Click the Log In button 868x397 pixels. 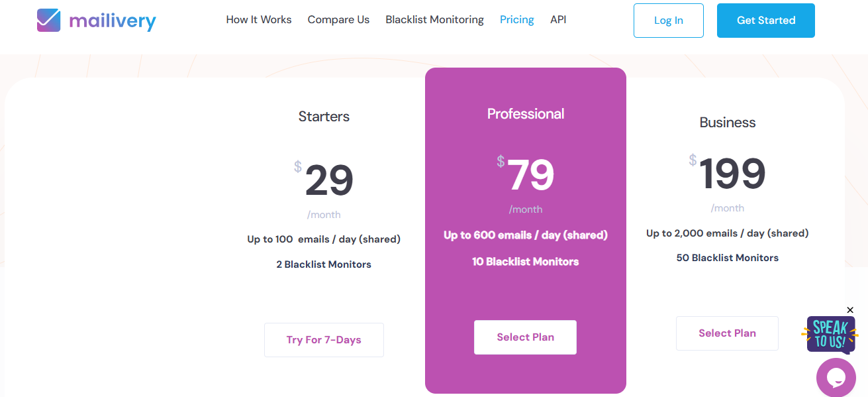(668, 20)
